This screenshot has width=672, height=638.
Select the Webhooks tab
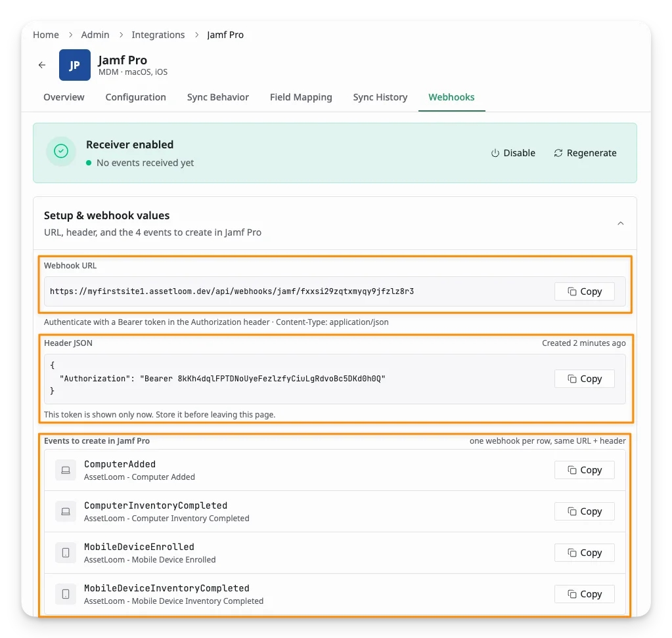pos(451,97)
